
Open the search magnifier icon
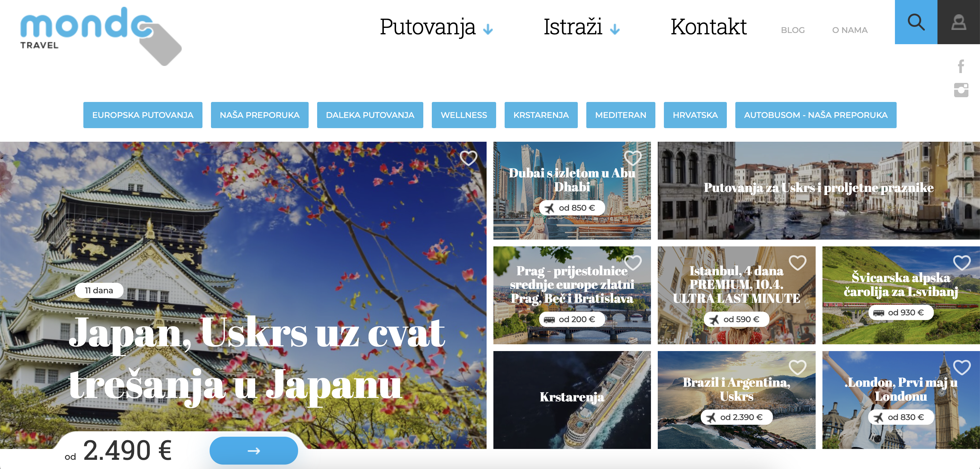pos(915,22)
